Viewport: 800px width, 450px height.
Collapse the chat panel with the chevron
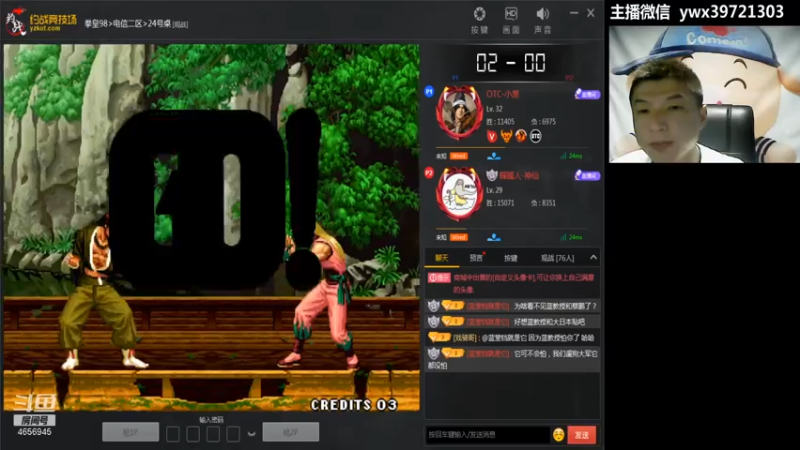point(593,258)
